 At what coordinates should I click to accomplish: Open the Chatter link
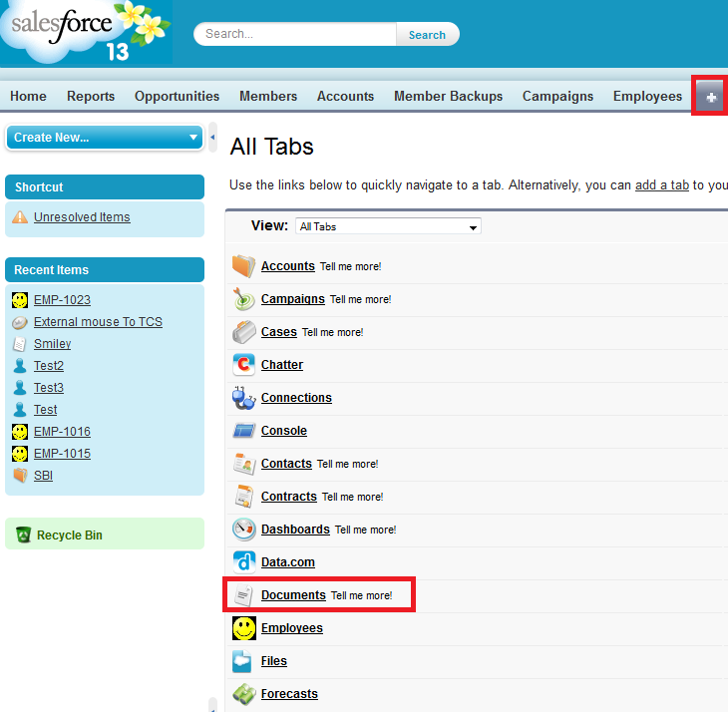282,365
